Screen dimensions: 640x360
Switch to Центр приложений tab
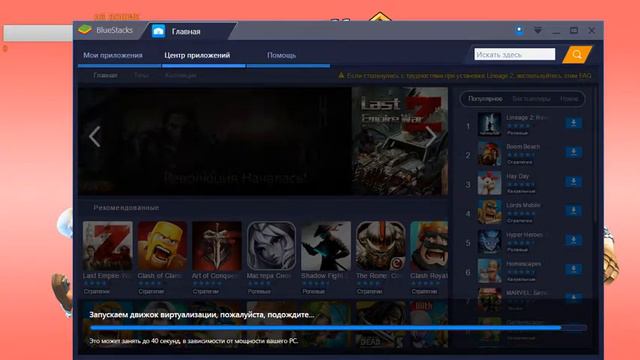tap(197, 55)
